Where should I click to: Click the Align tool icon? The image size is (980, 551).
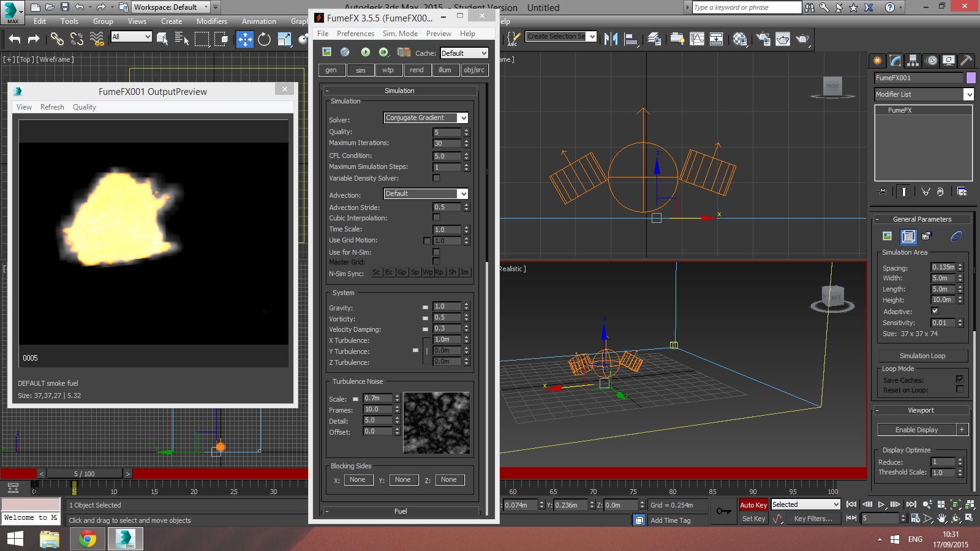click(x=631, y=39)
